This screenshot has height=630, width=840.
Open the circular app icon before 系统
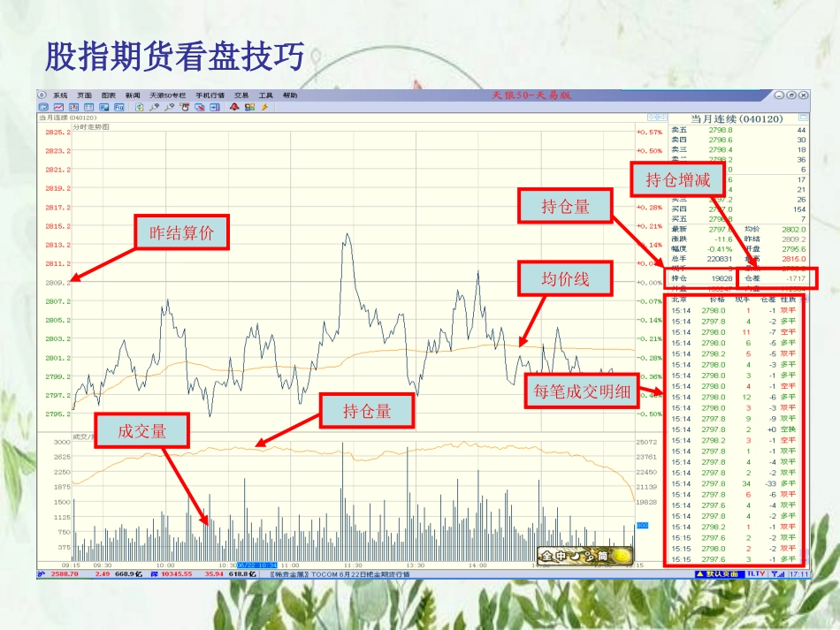[x=42, y=95]
